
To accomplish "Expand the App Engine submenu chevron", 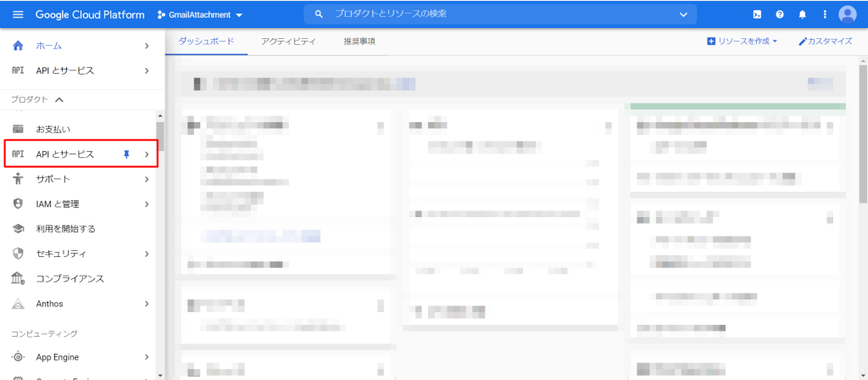I will [147, 357].
